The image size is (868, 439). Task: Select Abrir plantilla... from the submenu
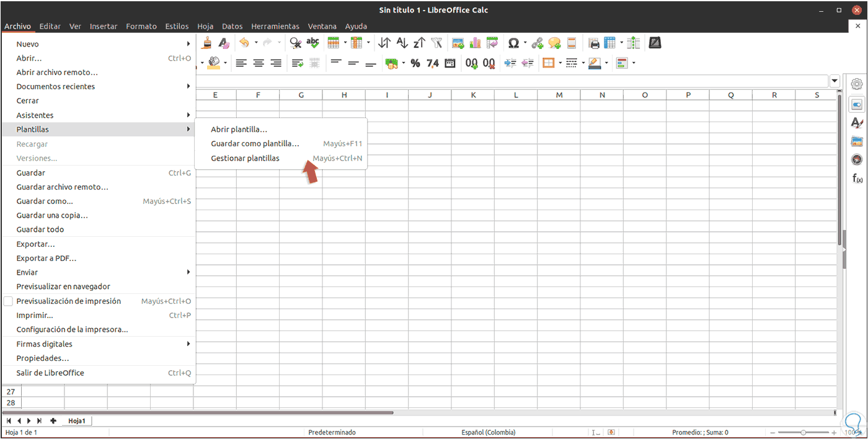coord(239,130)
